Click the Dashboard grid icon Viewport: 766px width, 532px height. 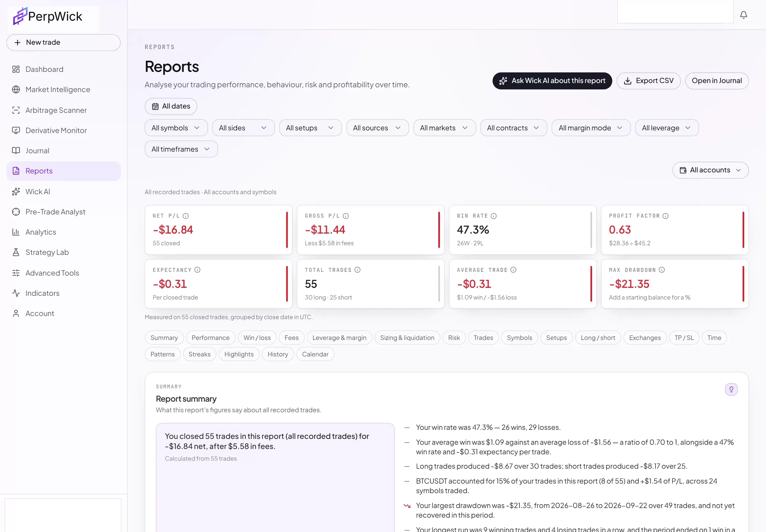click(x=16, y=69)
